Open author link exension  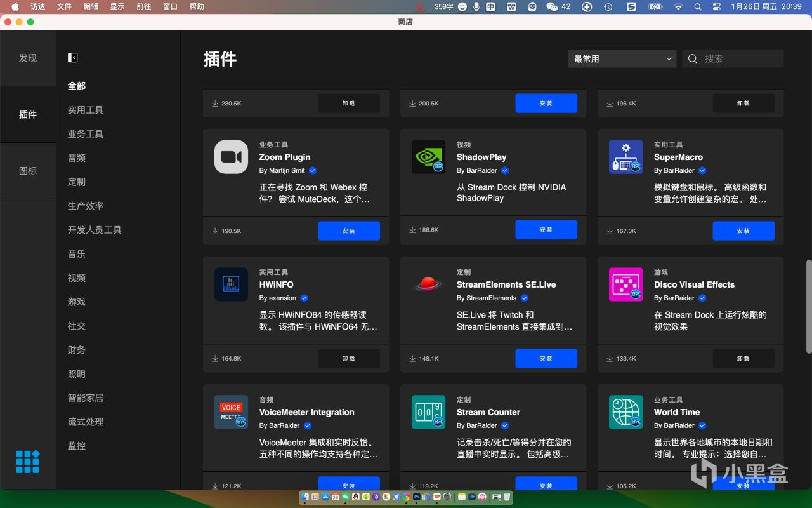click(282, 298)
